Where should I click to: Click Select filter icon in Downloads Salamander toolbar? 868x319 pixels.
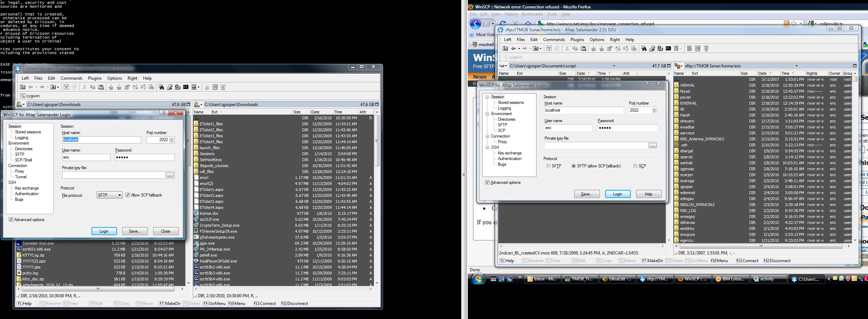pyautogui.click(x=66, y=87)
